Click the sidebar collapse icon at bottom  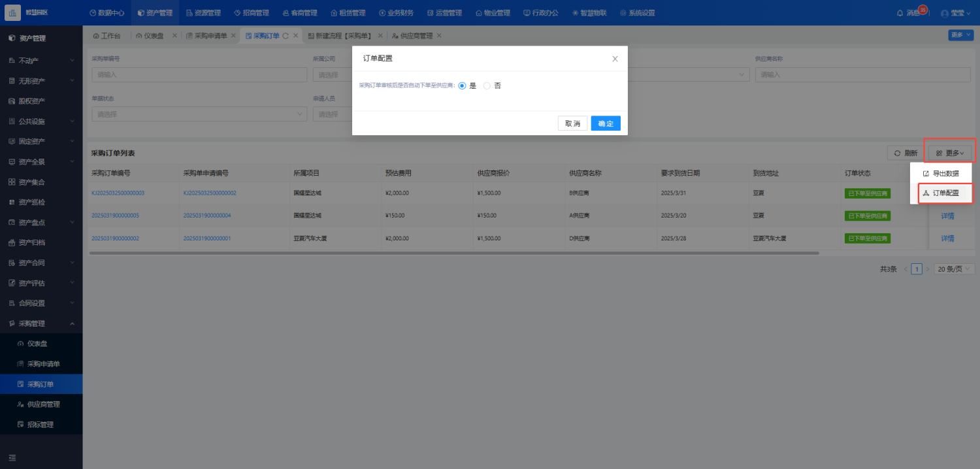[x=12, y=457]
